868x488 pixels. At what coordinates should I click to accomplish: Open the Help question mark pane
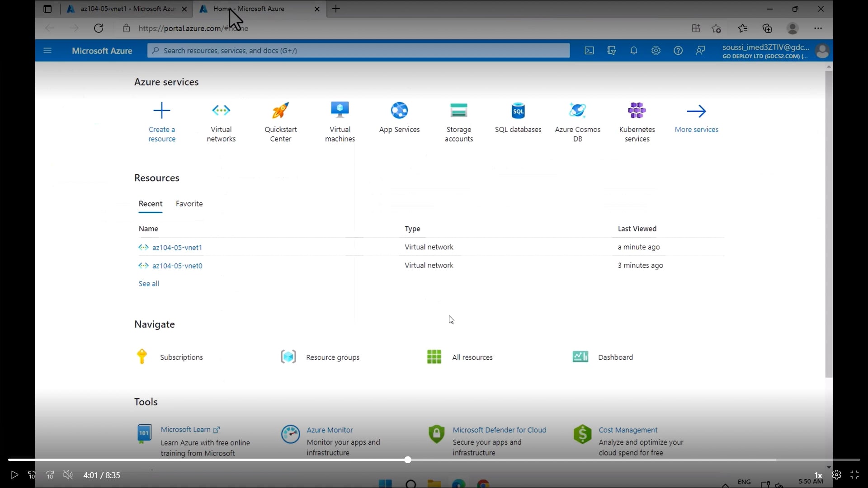678,50
